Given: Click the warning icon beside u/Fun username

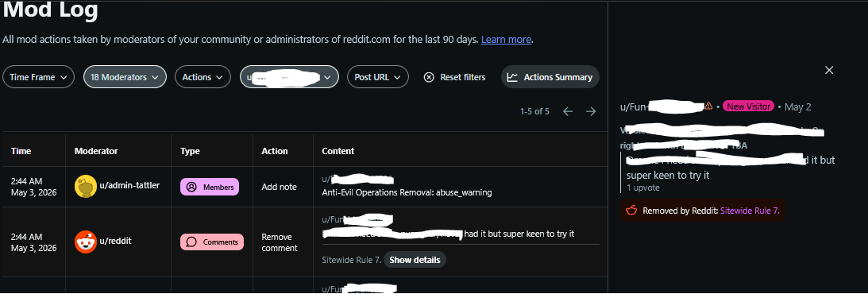Looking at the screenshot, I should click(708, 106).
